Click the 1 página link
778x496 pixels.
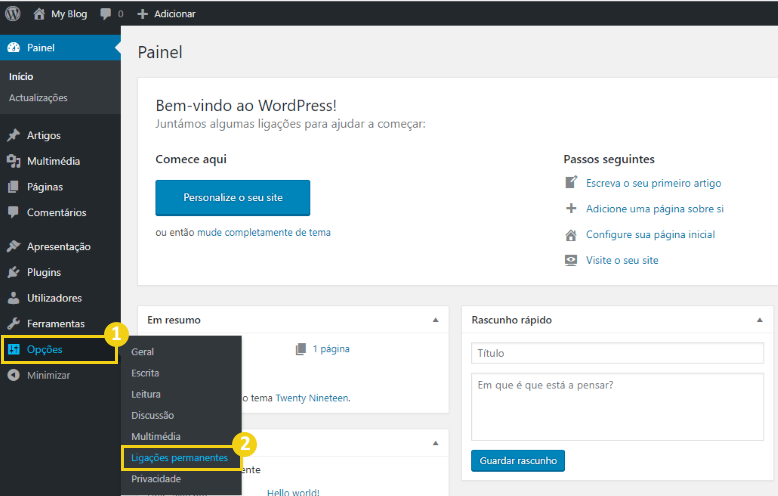[331, 349]
